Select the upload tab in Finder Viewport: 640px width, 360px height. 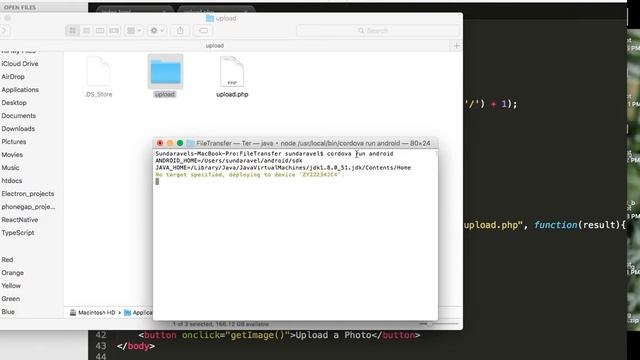[x=215, y=46]
